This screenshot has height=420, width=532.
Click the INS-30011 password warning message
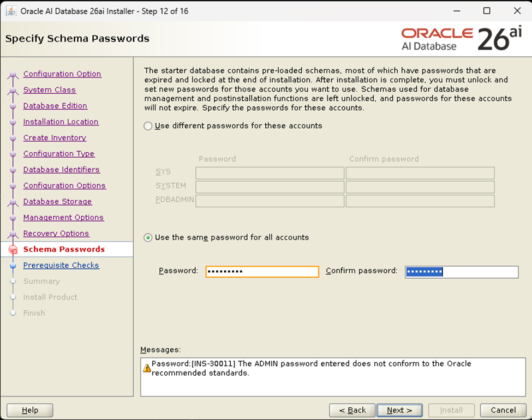(311, 368)
